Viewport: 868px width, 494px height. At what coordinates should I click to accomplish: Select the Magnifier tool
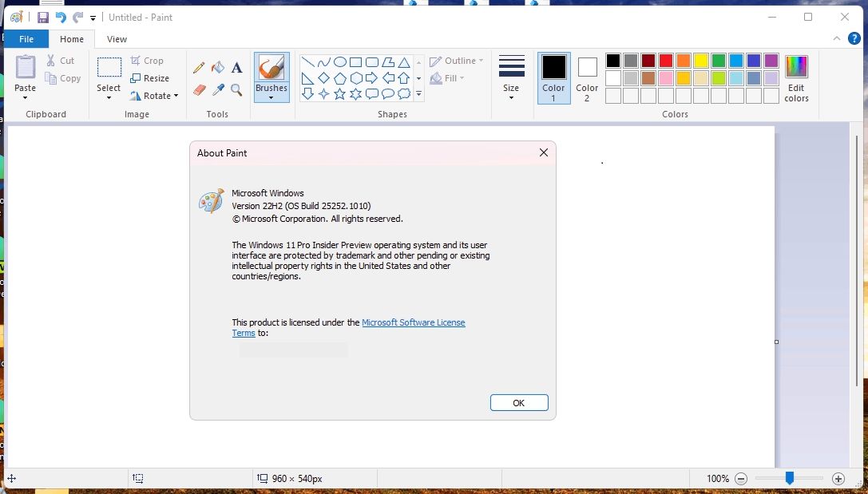tap(236, 89)
